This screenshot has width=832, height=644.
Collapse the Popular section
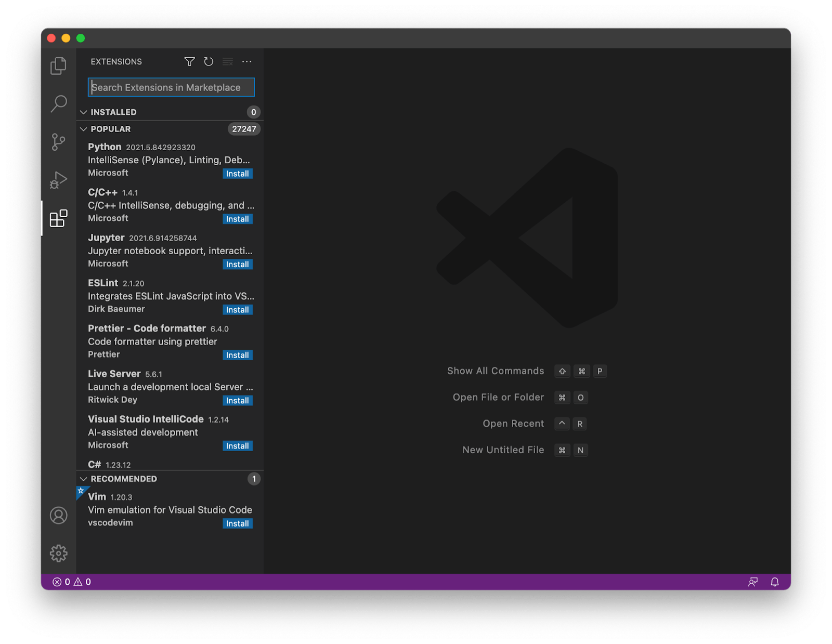pyautogui.click(x=170, y=129)
